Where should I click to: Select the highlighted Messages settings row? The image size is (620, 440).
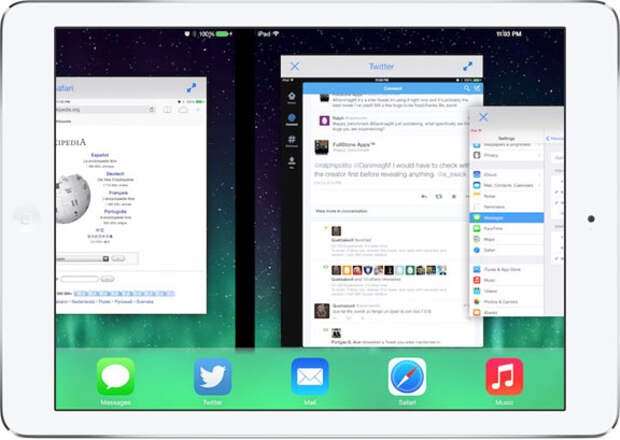pos(507,217)
